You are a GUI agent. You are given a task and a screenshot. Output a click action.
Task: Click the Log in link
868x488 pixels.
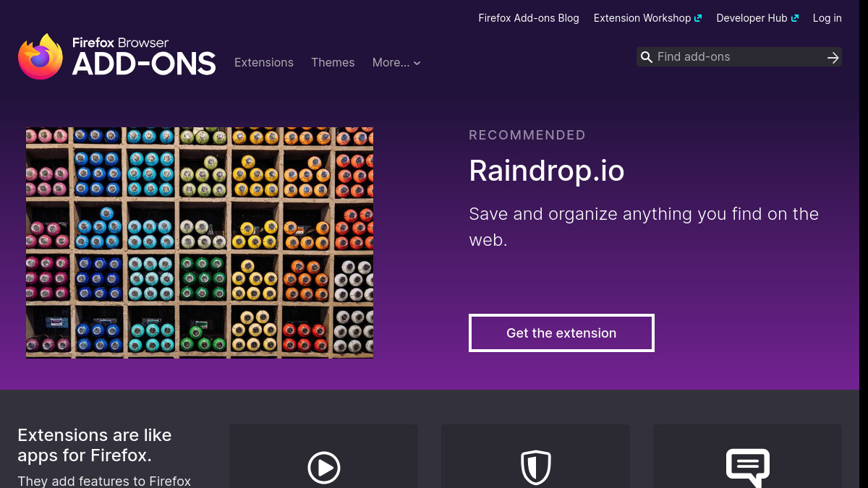[x=827, y=18]
